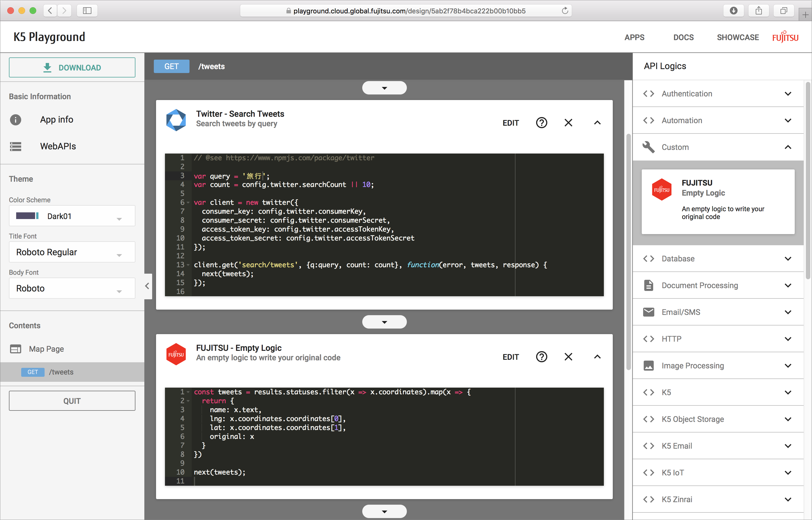The height and width of the screenshot is (520, 812).
Task: Toggle Safari sidebar button
Action: (87, 11)
